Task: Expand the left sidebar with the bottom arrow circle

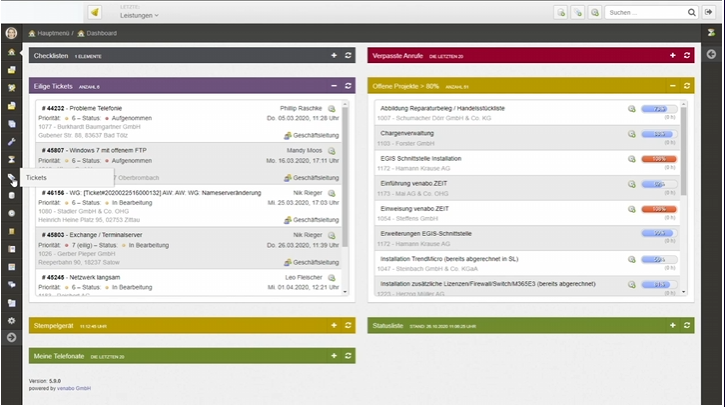Action: [12, 338]
